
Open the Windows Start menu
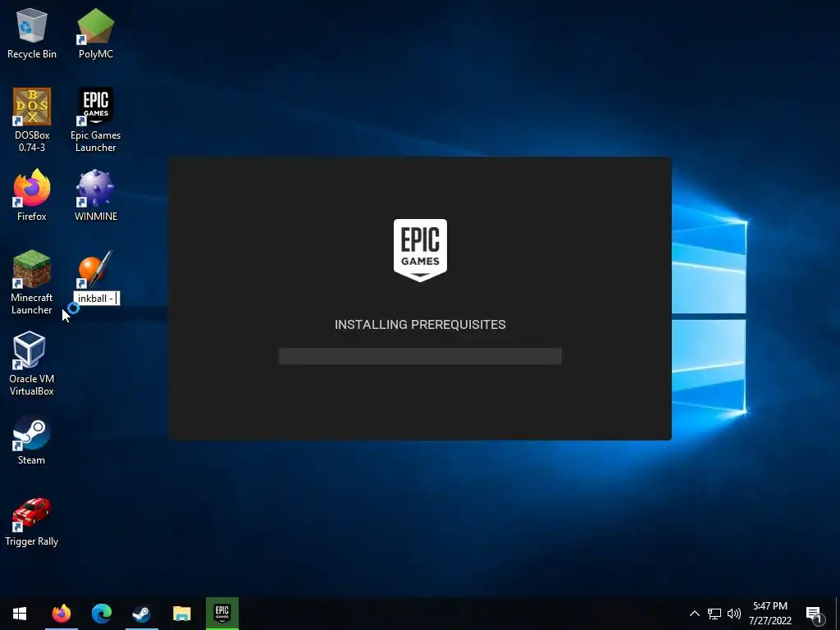tap(20, 614)
